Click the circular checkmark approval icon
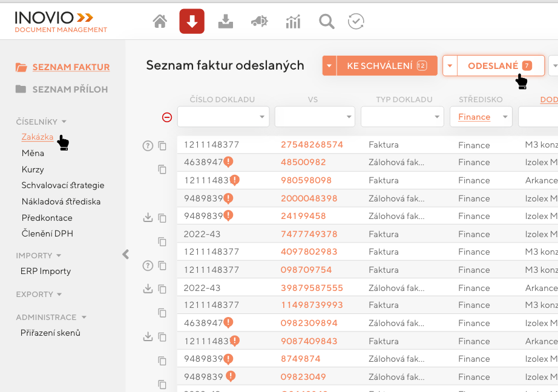The width and height of the screenshot is (558, 392). (x=356, y=22)
